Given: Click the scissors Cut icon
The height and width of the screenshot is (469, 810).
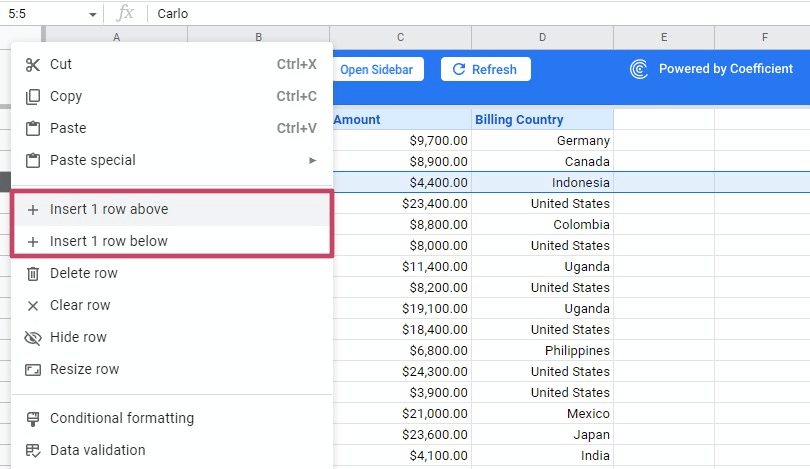Looking at the screenshot, I should pos(33,65).
